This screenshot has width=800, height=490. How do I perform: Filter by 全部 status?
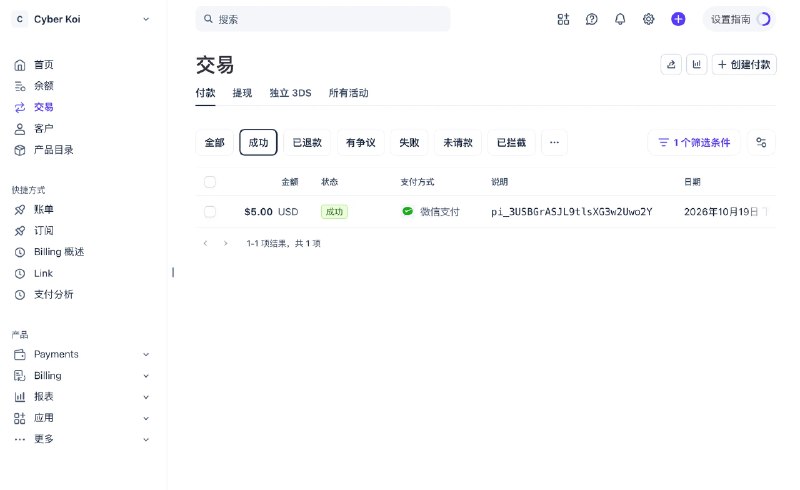click(214, 142)
